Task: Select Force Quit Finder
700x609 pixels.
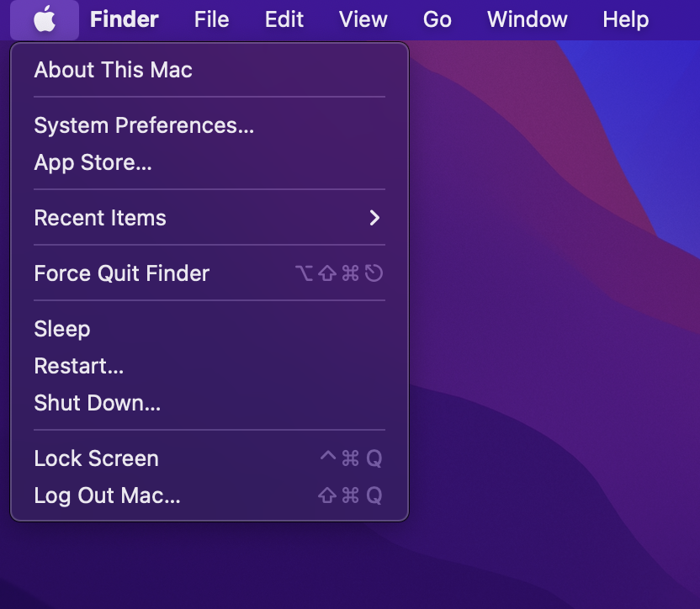Action: pyautogui.click(x=121, y=273)
